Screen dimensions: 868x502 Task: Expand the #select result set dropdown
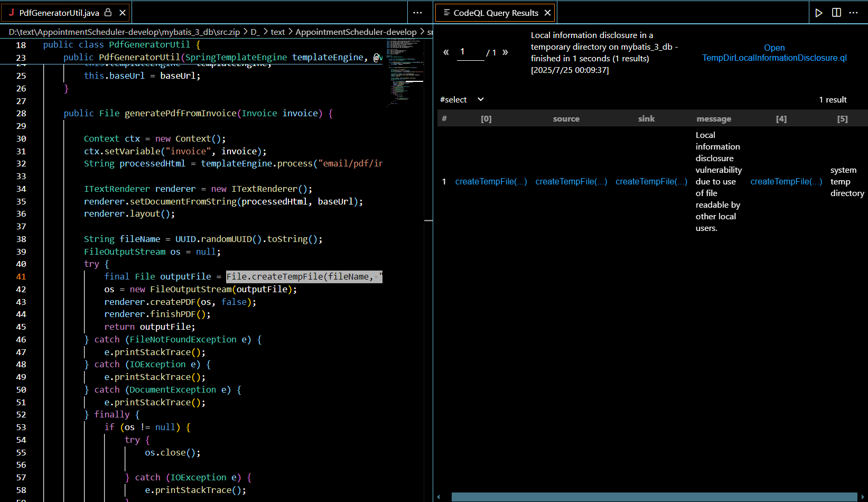coord(480,99)
